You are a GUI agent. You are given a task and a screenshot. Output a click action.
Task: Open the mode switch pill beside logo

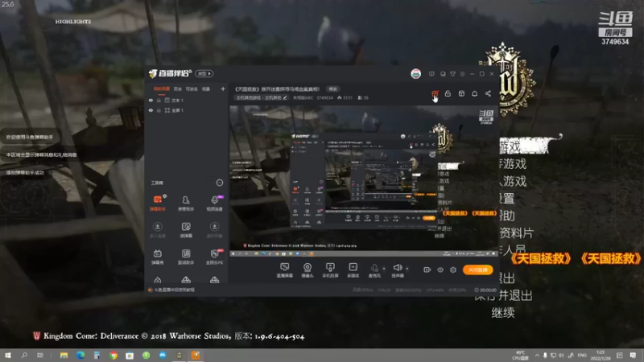click(x=204, y=73)
